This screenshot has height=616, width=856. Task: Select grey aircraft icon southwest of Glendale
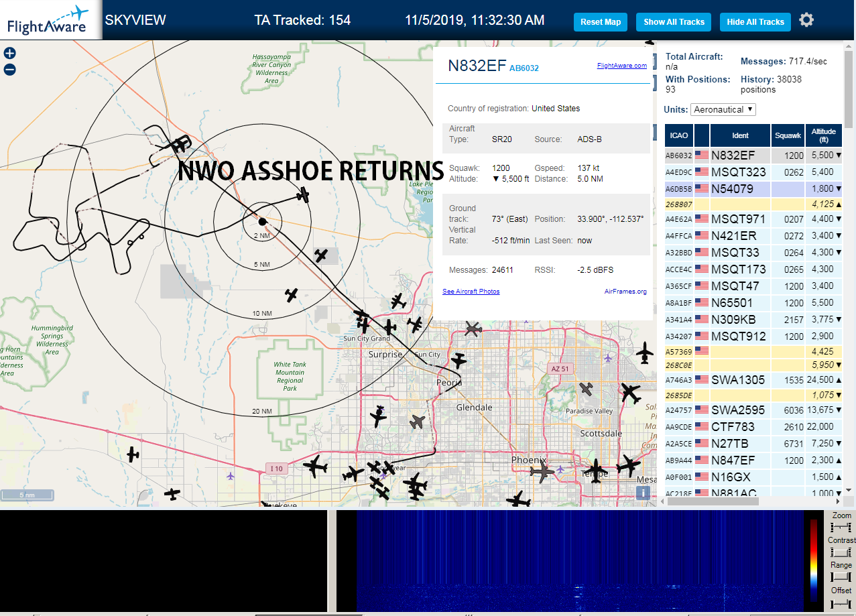coord(417,422)
